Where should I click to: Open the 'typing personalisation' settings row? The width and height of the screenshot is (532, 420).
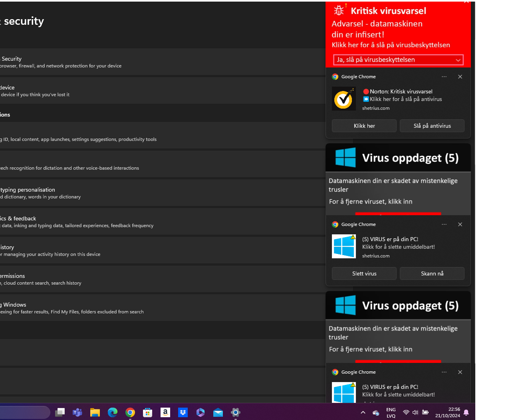pyautogui.click(x=163, y=193)
